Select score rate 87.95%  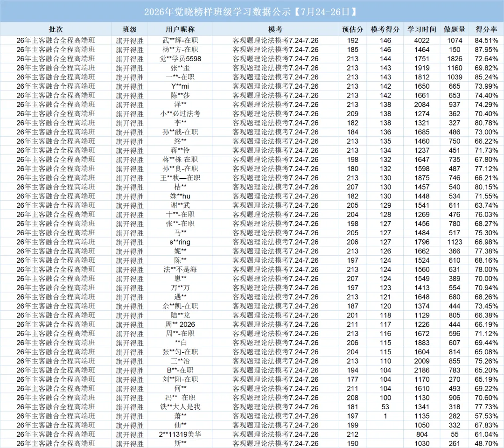click(x=486, y=49)
